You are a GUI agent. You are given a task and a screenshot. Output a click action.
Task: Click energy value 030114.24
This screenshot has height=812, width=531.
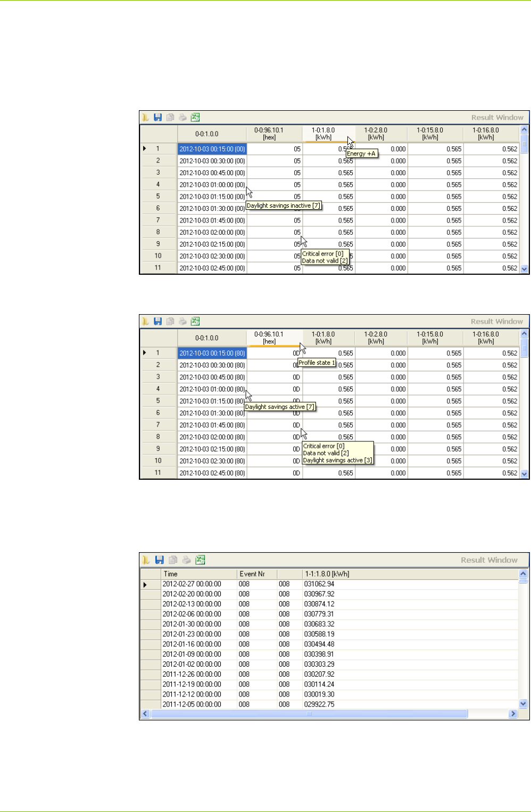point(319,684)
